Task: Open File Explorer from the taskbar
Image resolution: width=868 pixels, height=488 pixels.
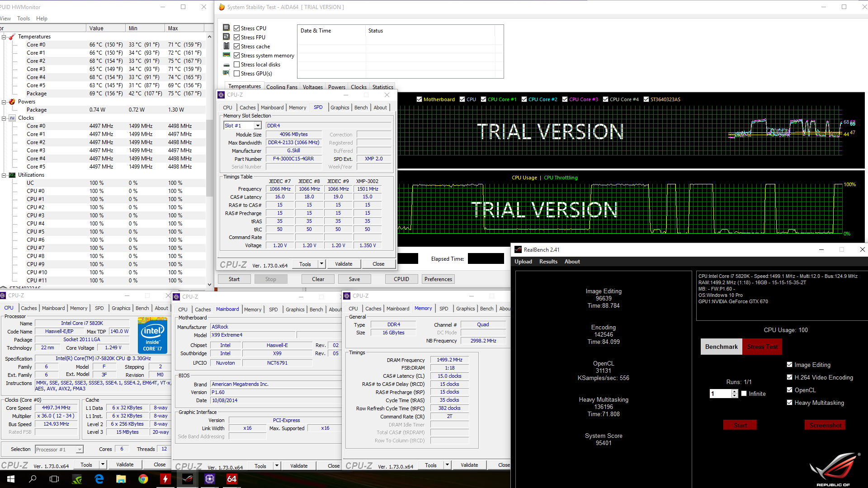Action: (x=121, y=479)
